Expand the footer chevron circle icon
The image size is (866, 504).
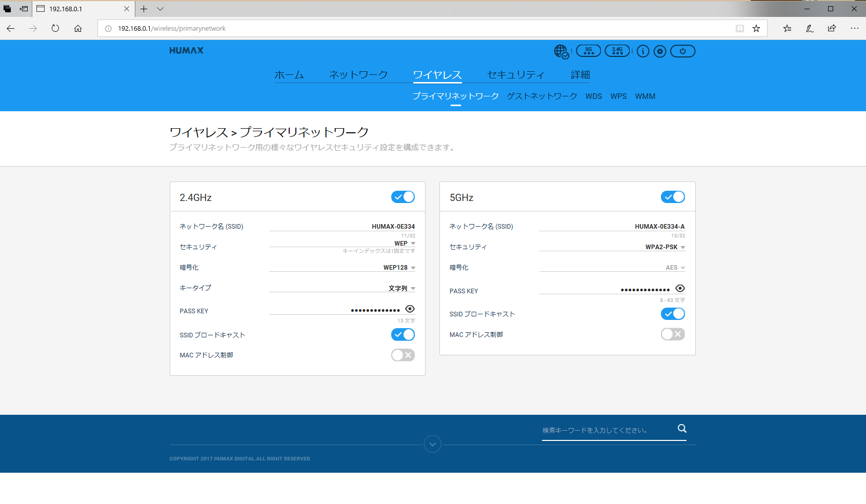(x=433, y=444)
